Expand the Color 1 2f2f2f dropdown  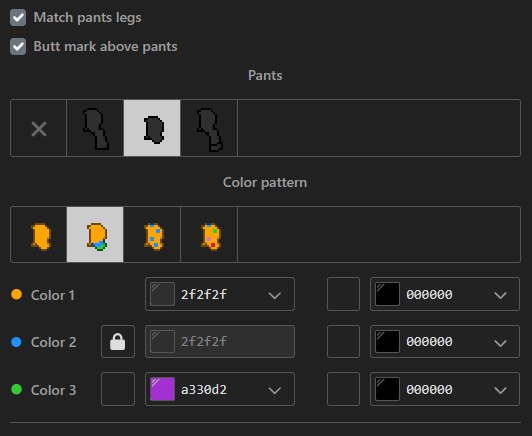[274, 295]
